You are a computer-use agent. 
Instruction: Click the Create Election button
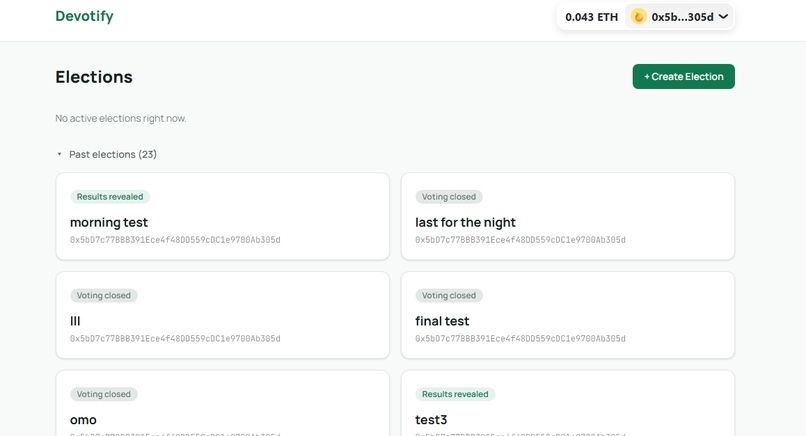pyautogui.click(x=684, y=77)
